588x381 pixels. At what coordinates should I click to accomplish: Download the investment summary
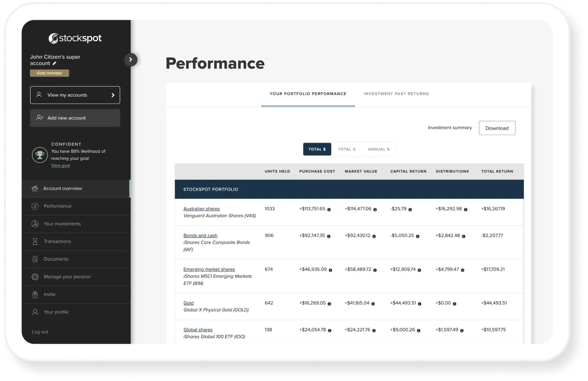(x=497, y=128)
